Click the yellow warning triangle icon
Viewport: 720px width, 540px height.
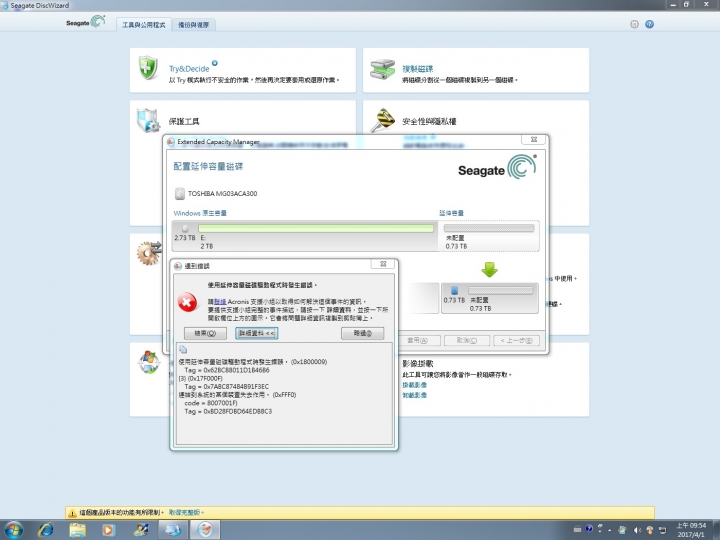pos(72,513)
